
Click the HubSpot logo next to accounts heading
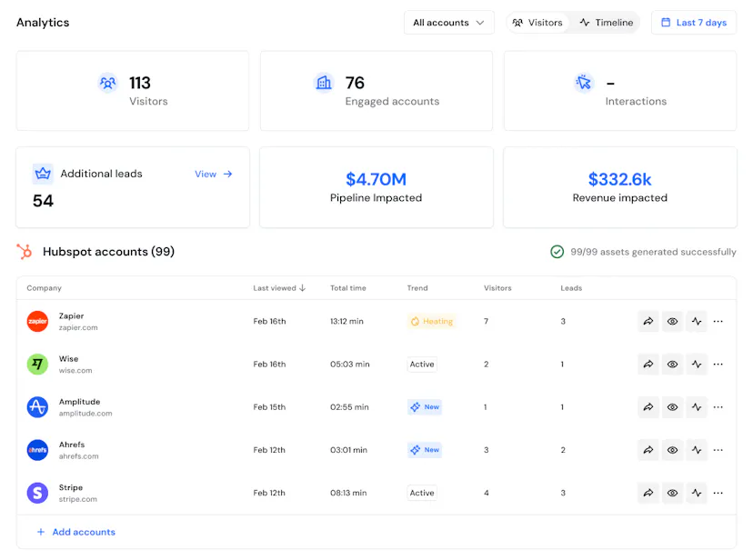point(25,252)
